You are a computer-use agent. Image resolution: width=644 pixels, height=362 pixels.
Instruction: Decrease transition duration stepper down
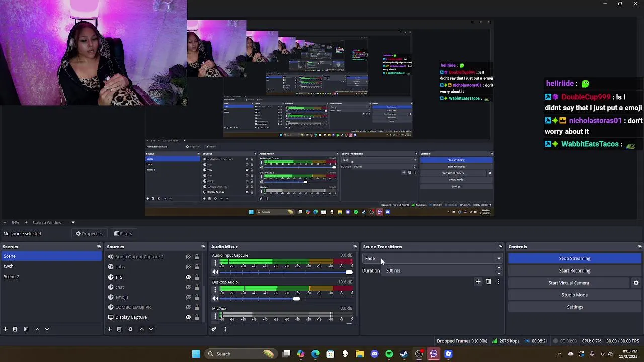(x=499, y=273)
